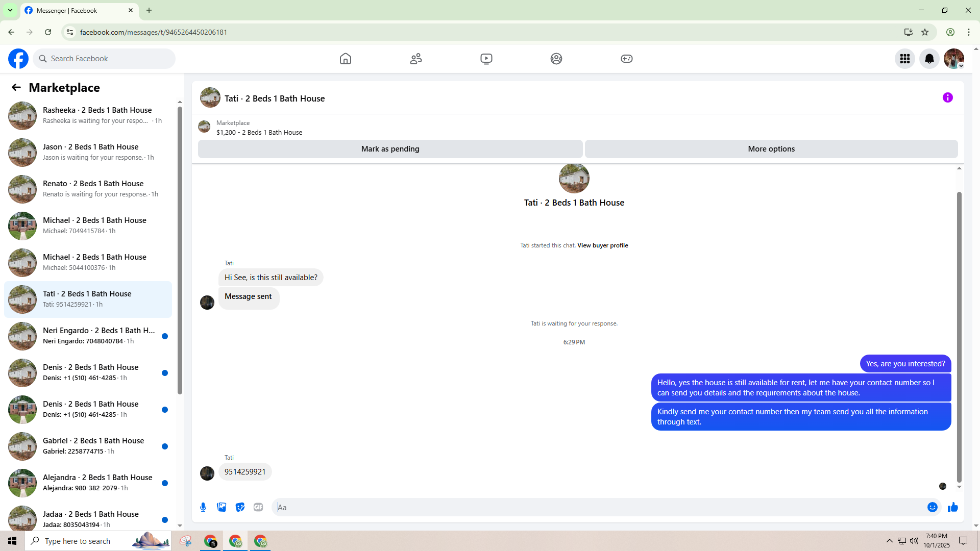Click the browser reload icon
Image resolution: width=980 pixels, height=551 pixels.
[x=48, y=32]
